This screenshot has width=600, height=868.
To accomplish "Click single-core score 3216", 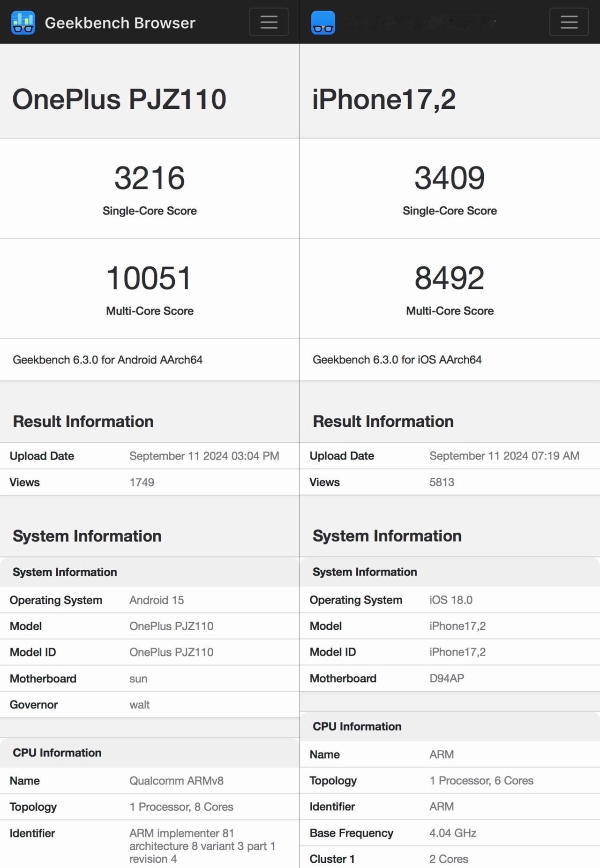I will pyautogui.click(x=150, y=178).
